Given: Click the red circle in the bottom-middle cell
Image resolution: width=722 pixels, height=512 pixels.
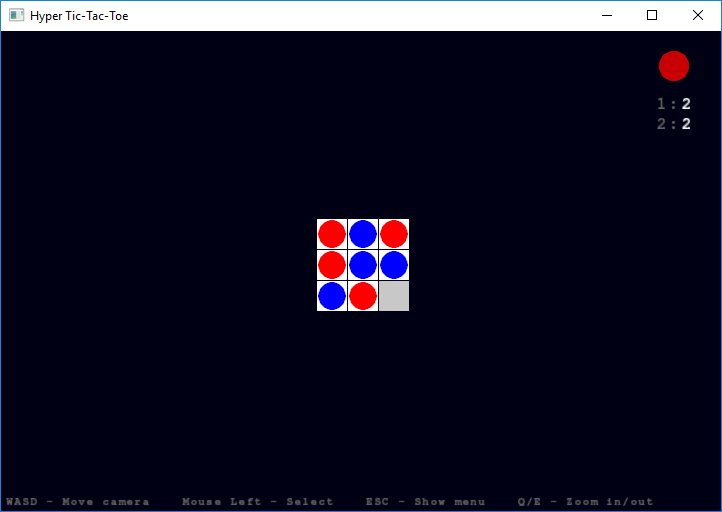Looking at the screenshot, I should [363, 296].
